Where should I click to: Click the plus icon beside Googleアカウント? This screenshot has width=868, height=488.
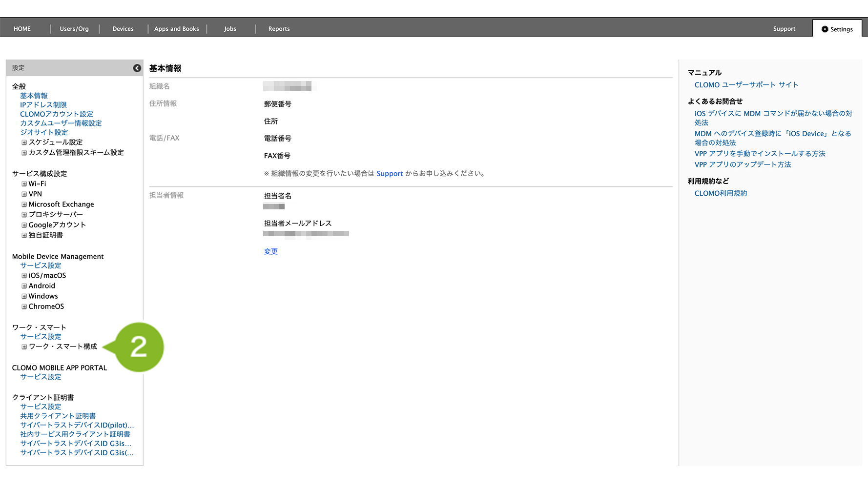[24, 225]
